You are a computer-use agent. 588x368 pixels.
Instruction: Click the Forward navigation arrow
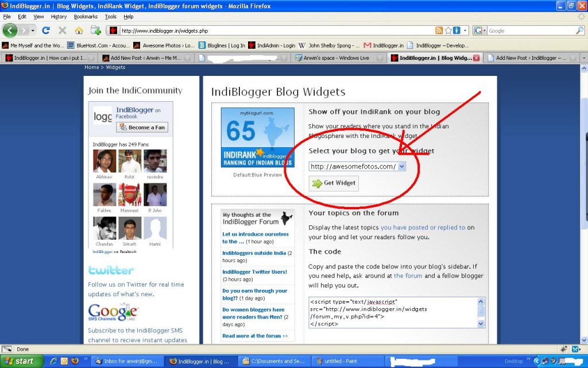click(24, 30)
